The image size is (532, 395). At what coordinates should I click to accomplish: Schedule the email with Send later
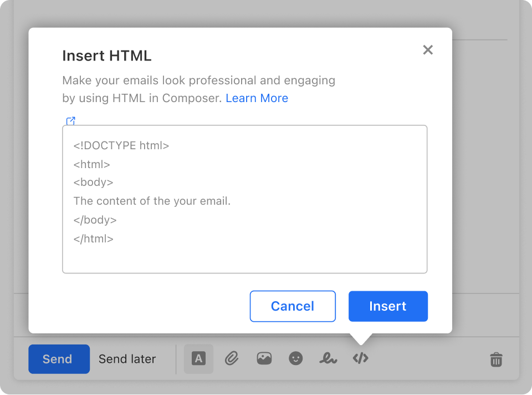coord(127,359)
